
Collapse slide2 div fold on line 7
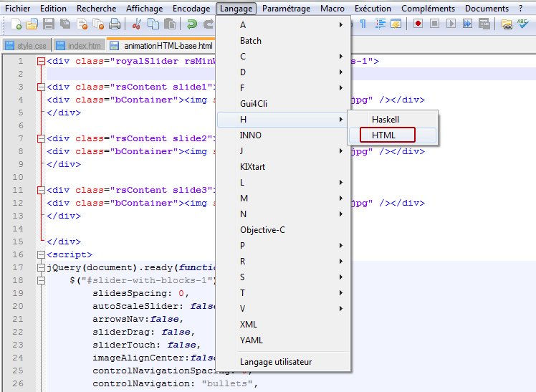(41, 138)
